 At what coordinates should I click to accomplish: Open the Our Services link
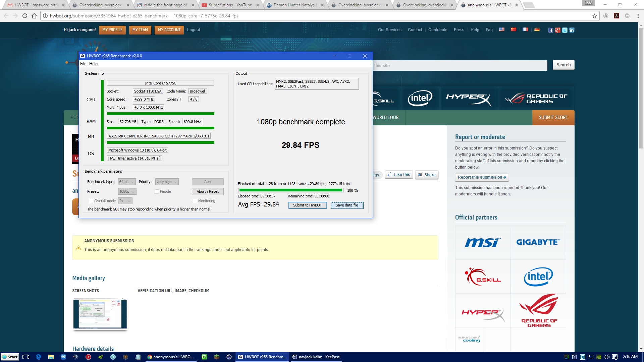(x=389, y=30)
